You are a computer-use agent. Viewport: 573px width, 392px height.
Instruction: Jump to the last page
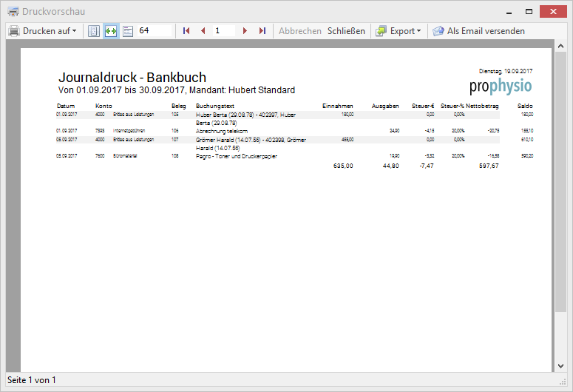click(x=262, y=31)
